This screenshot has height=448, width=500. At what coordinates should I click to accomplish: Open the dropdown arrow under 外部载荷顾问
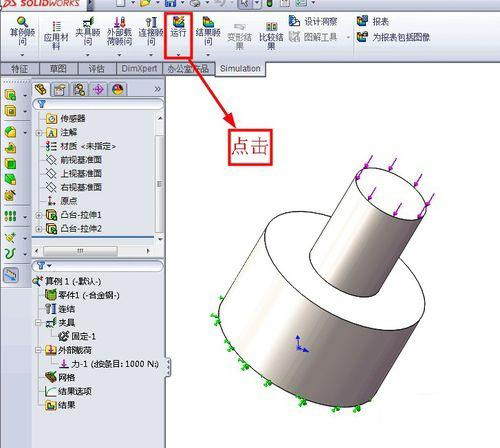pyautogui.click(x=119, y=55)
